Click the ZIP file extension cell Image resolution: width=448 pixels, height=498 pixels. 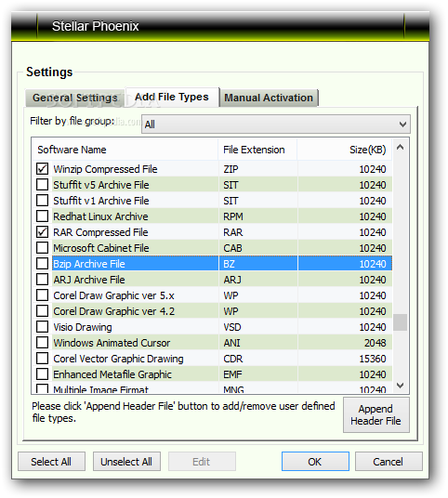tap(231, 169)
